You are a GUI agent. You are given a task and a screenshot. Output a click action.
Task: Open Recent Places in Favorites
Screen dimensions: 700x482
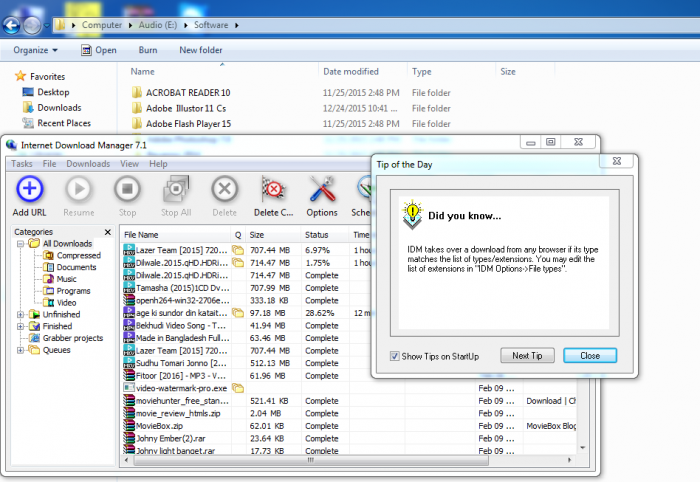(x=64, y=123)
